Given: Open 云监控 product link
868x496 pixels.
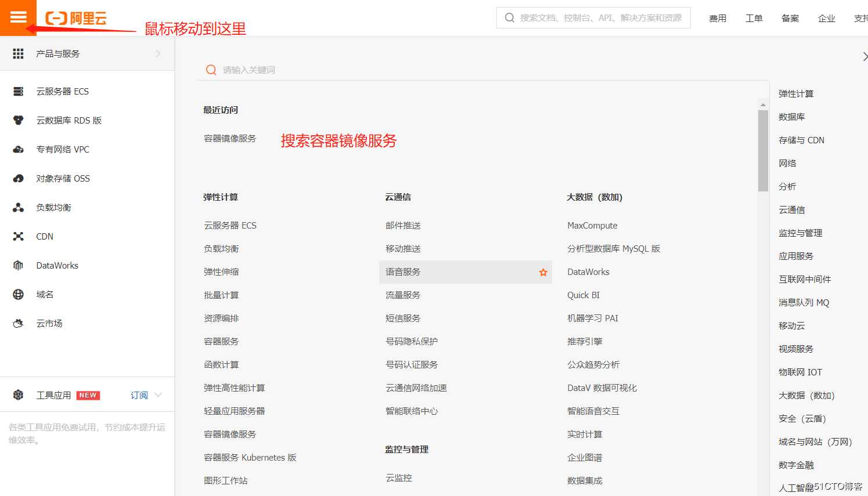Looking at the screenshot, I should coord(399,477).
